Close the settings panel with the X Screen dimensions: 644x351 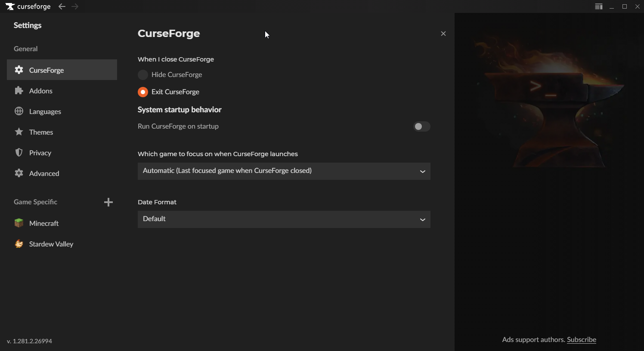click(x=443, y=34)
